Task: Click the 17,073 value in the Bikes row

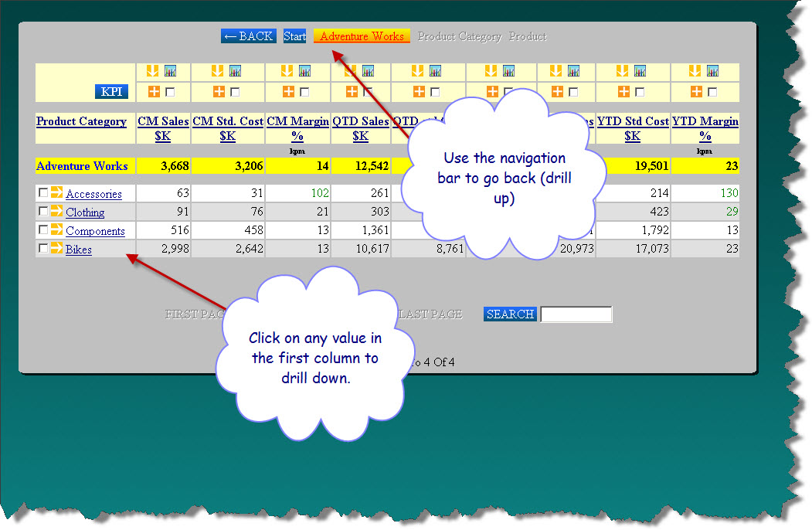Action: (x=652, y=249)
